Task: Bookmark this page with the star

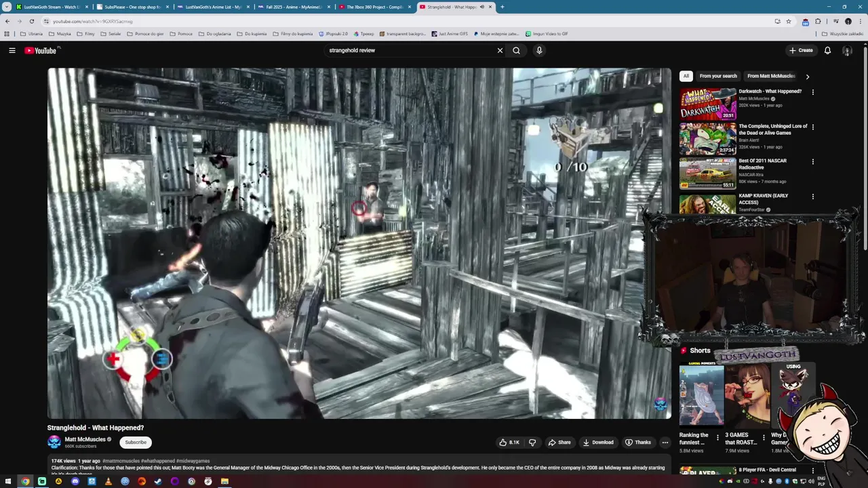Action: pyautogui.click(x=789, y=21)
